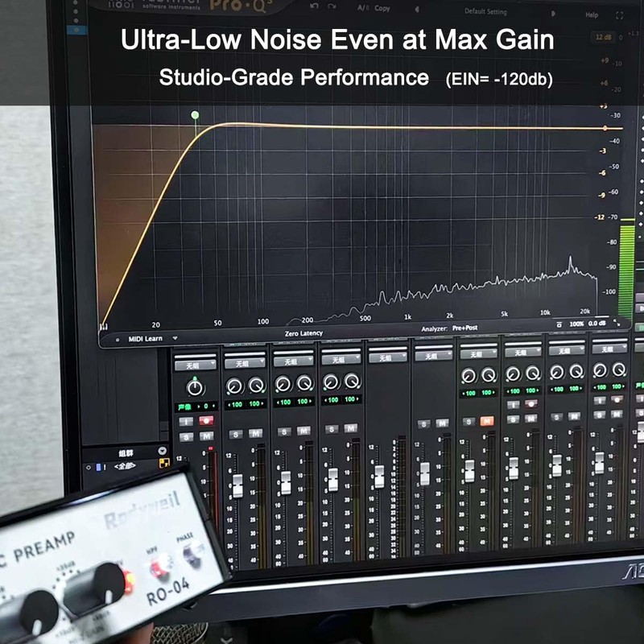Click the pan knob on first channel
The image size is (644, 644).
coord(195,387)
